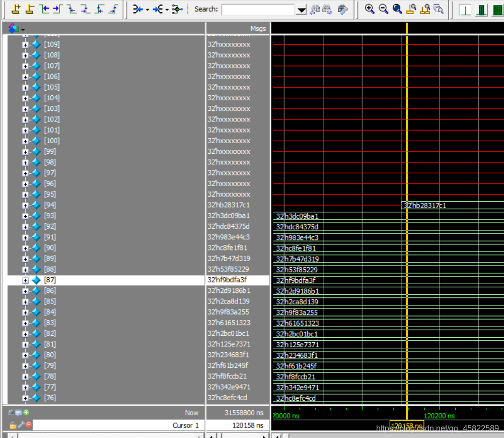
Task: Select the first waveform style icon
Action: coord(465,10)
